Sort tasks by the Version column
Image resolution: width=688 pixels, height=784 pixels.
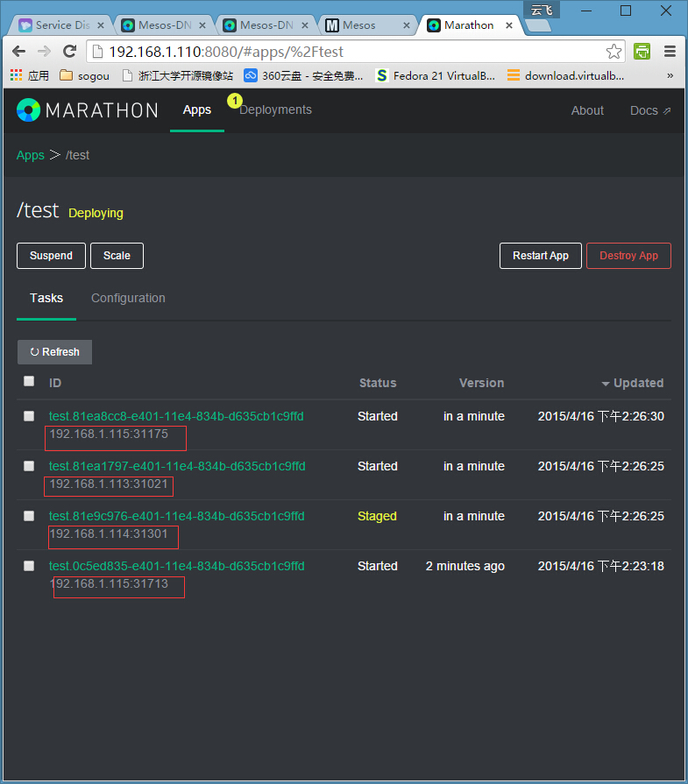click(481, 383)
